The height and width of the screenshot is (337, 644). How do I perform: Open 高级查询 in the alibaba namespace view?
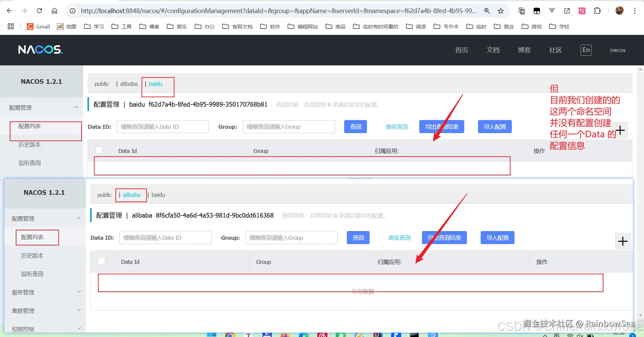tap(399, 238)
